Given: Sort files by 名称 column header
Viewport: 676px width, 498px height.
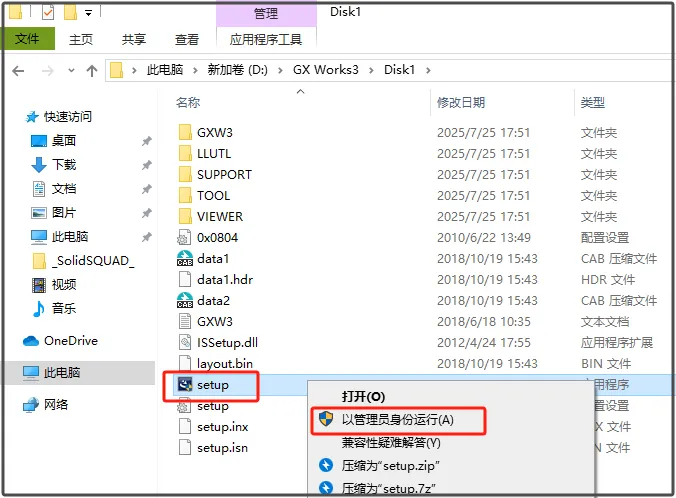Looking at the screenshot, I should click(x=188, y=103).
